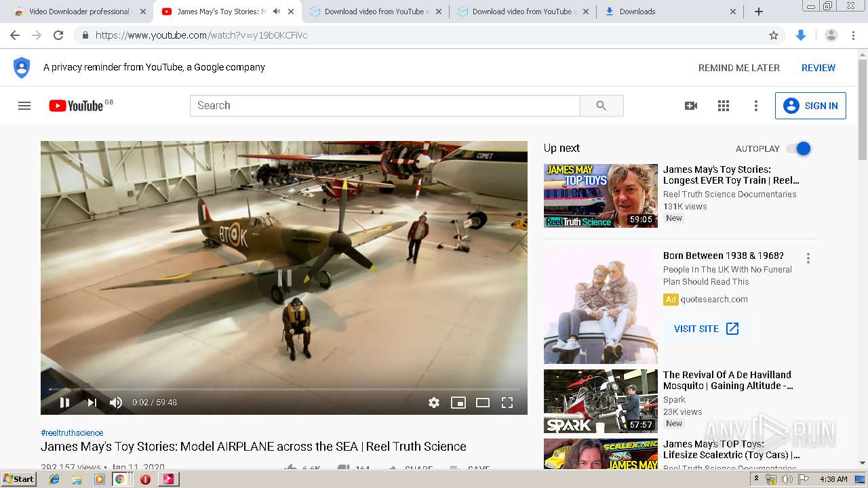The image size is (868, 488).
Task: Open the File Explorer taskbar icon
Action: (77, 479)
